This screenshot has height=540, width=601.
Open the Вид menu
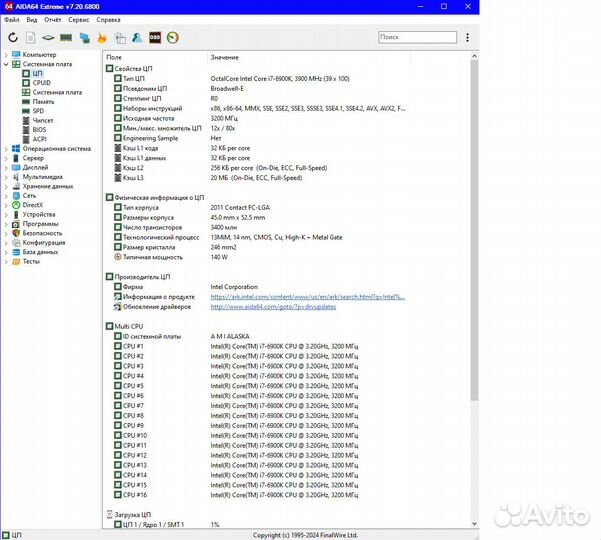(x=32, y=20)
